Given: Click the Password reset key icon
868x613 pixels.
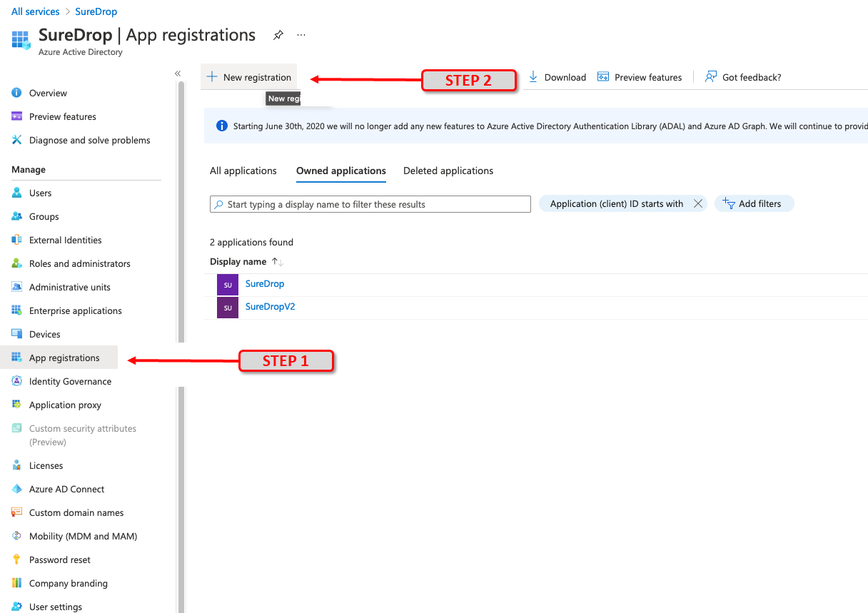Looking at the screenshot, I should pos(17,559).
